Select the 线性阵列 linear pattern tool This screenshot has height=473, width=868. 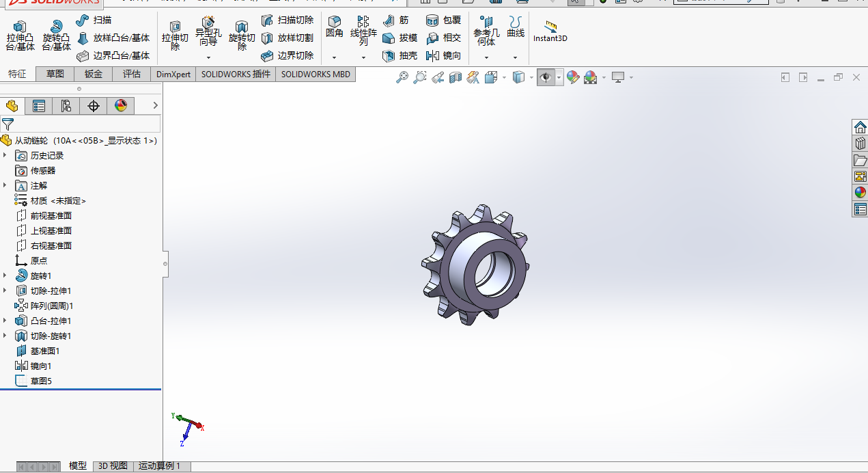pos(363,31)
